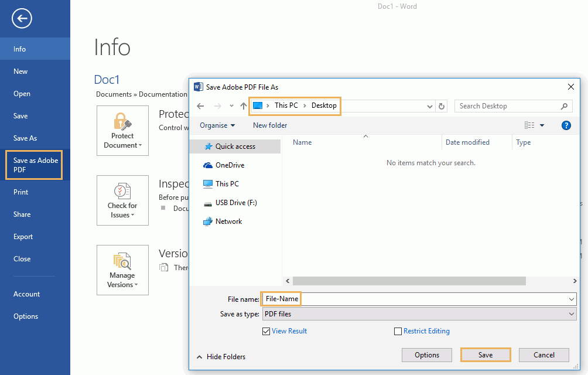Sort by the Name column header
The image size is (588, 375).
pyautogui.click(x=302, y=142)
